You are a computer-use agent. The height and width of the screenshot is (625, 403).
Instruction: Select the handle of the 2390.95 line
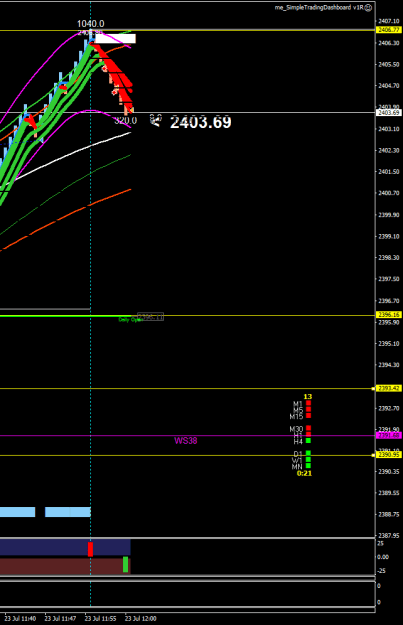[373, 455]
